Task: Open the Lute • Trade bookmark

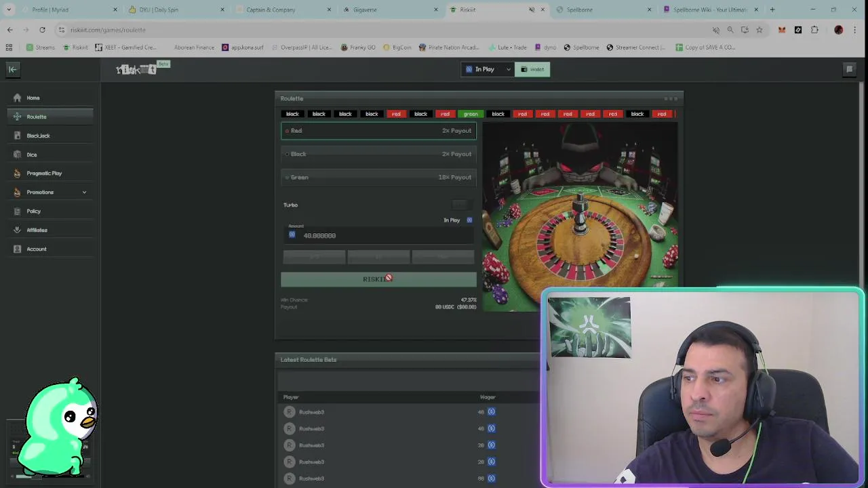Action: point(507,47)
